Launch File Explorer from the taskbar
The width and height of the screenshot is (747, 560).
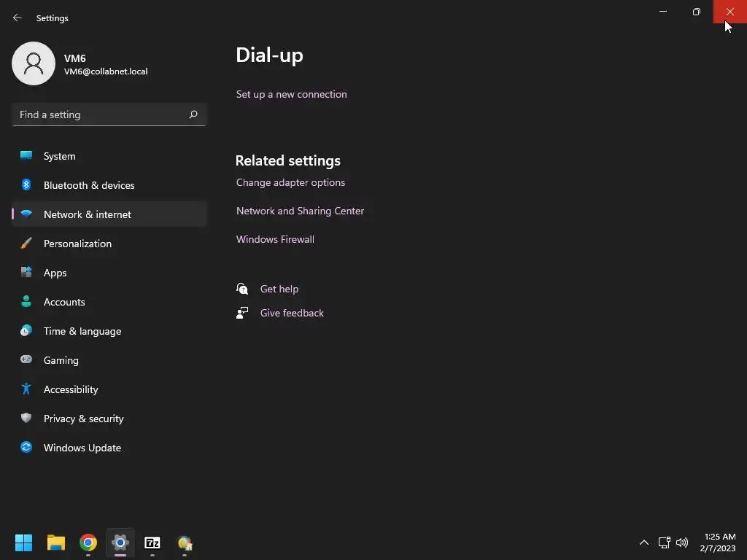click(x=55, y=542)
